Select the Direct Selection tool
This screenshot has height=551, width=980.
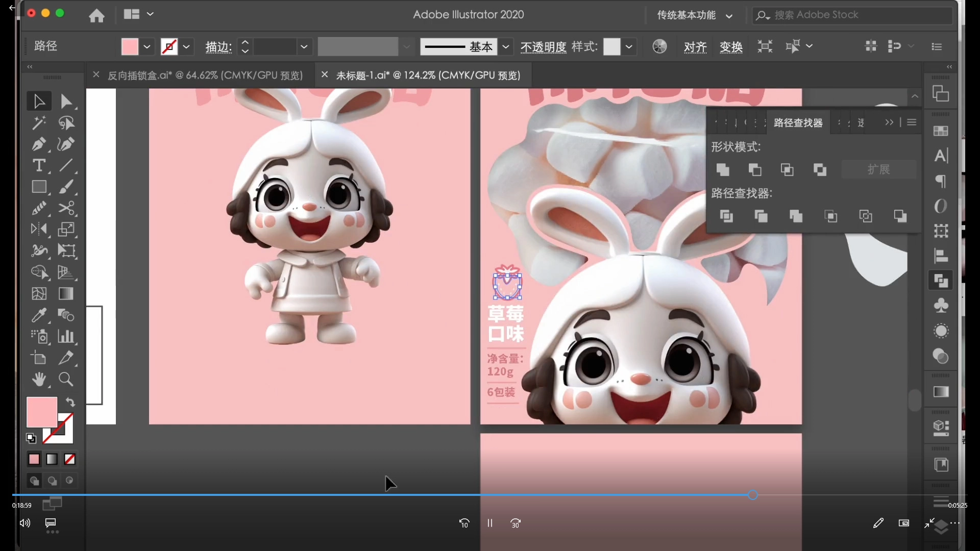tap(66, 102)
